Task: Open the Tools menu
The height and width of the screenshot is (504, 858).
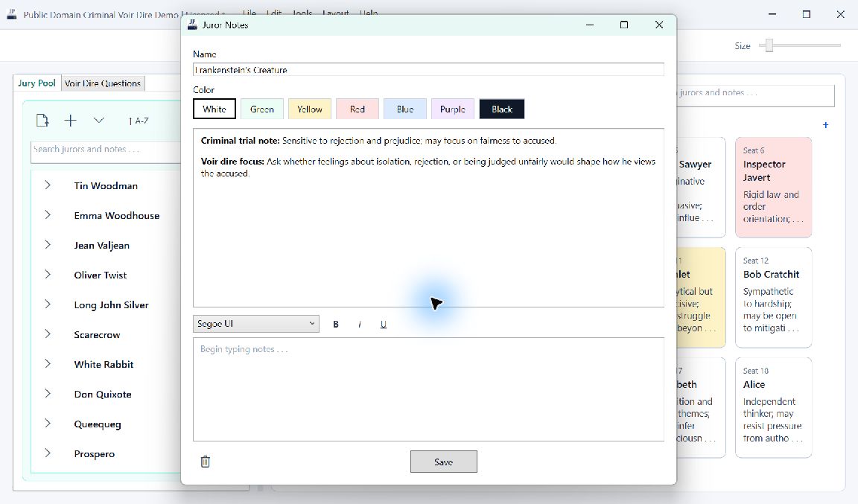Action: (x=302, y=13)
